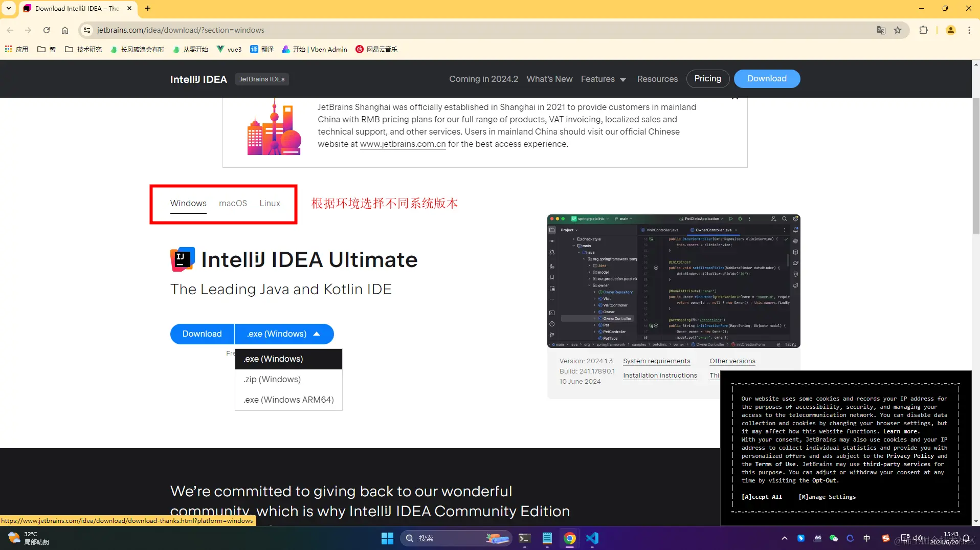The image size is (980, 550).
Task: Choose .exe (Windows ARM64) from the list
Action: [288, 400]
